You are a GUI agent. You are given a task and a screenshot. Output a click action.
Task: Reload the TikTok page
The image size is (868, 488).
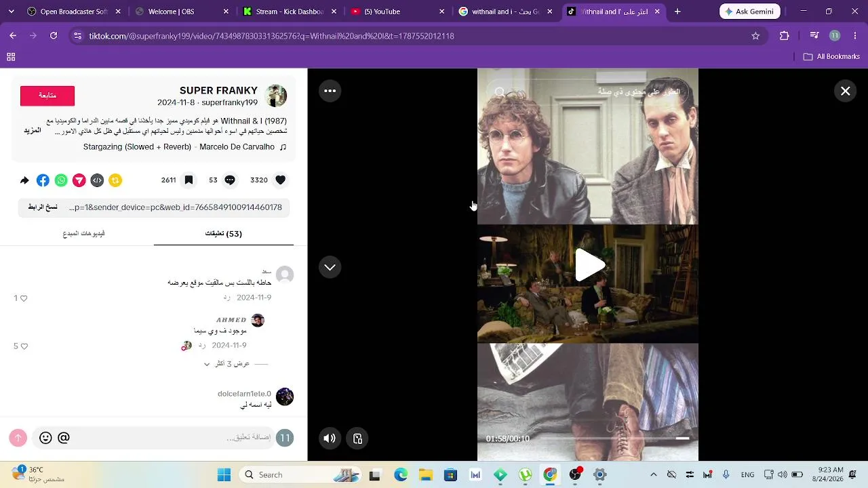[54, 36]
